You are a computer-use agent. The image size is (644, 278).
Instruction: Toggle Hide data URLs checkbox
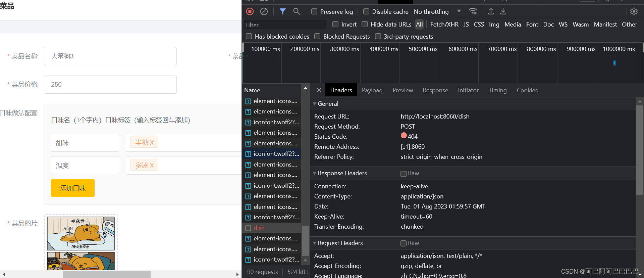point(365,24)
